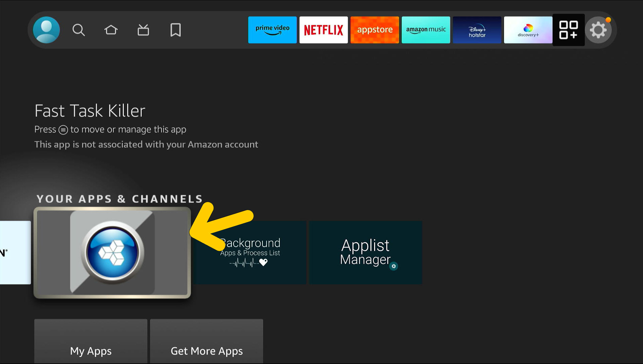Launch the Amazon Music tile

click(426, 30)
